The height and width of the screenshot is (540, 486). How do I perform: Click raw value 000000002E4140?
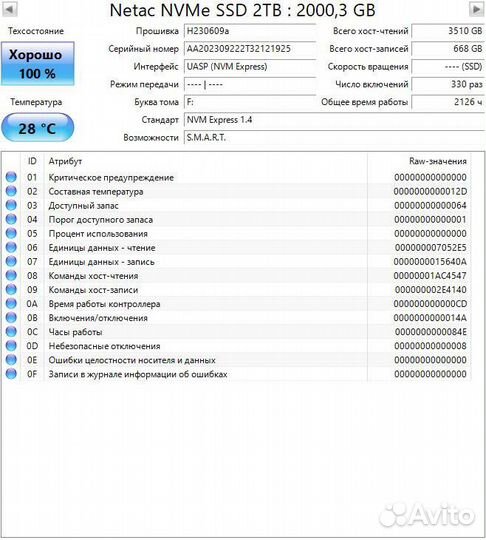click(x=431, y=290)
